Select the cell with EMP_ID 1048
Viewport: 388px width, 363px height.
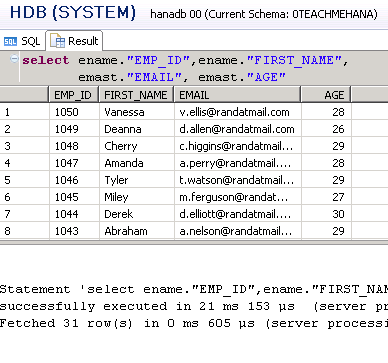(x=74, y=146)
